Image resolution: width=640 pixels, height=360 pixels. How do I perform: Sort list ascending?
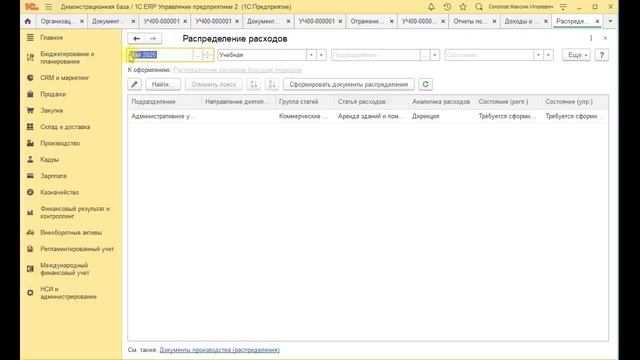pyautogui.click(x=253, y=84)
